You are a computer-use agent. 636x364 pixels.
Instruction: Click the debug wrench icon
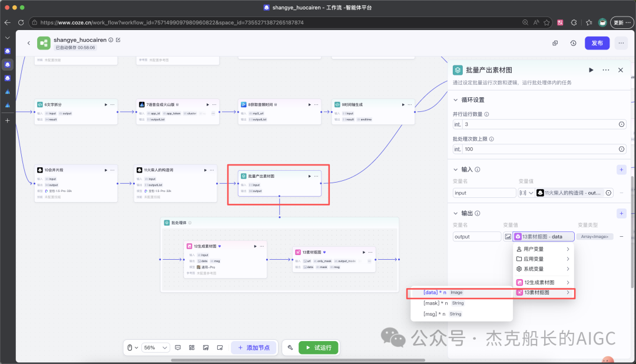290,348
